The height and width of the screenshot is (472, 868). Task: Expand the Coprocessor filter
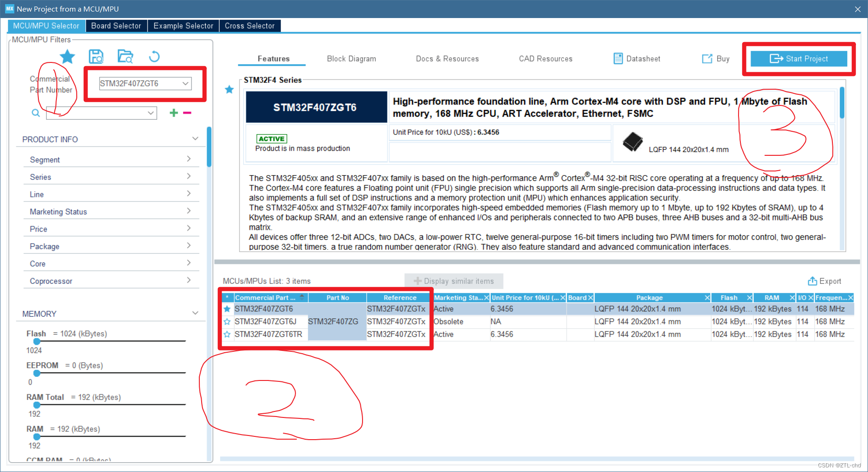(189, 280)
